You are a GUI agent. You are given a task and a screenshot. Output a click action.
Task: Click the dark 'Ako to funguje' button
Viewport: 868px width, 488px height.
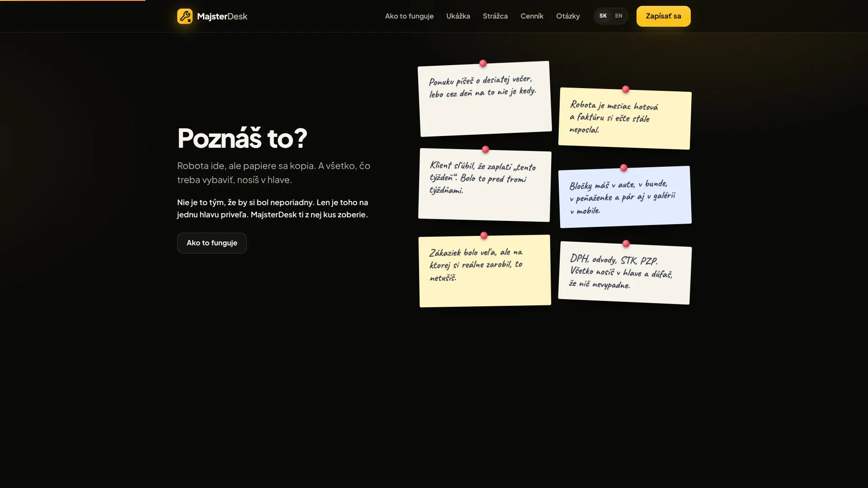click(212, 243)
